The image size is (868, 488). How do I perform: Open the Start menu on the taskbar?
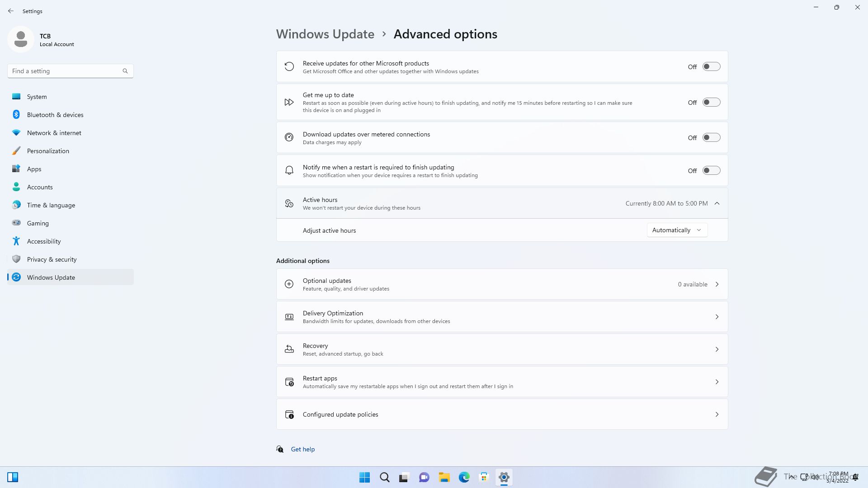(364, 477)
